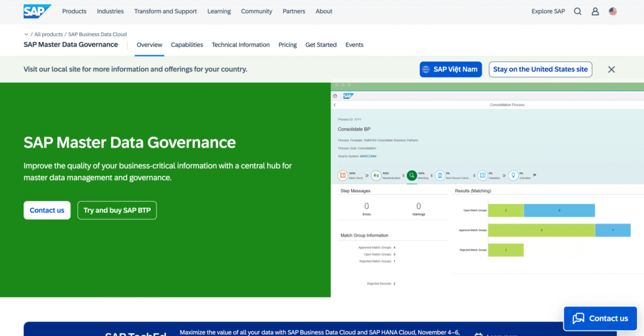Viewport: 644px width, 336px height.
Task: Click the Initial Check step icon
Action: (343, 176)
